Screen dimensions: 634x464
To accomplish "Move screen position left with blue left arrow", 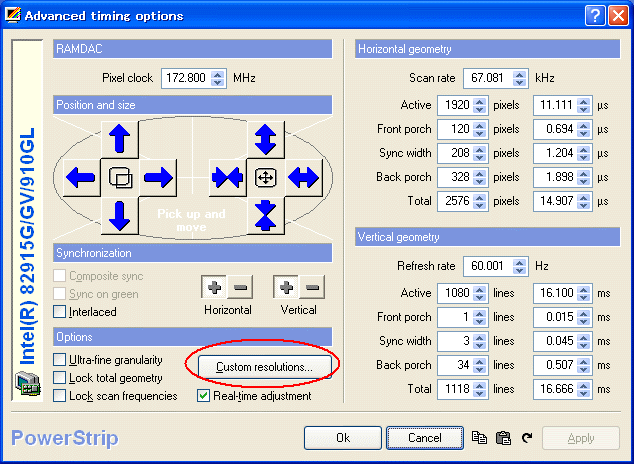I will tap(81, 177).
